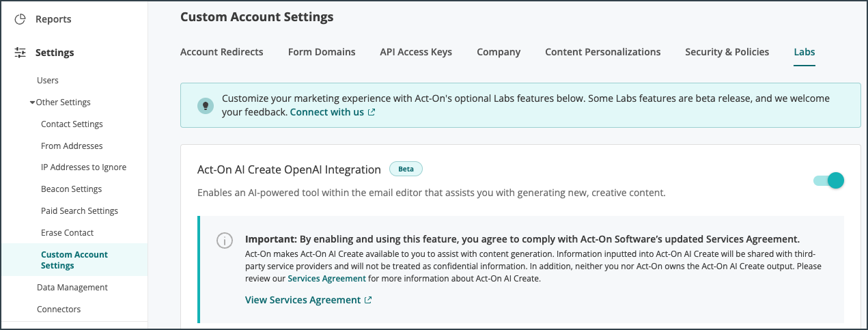Toggle off Act-On AI Create OpenAI Integration
This screenshot has height=330, width=868.
click(829, 180)
